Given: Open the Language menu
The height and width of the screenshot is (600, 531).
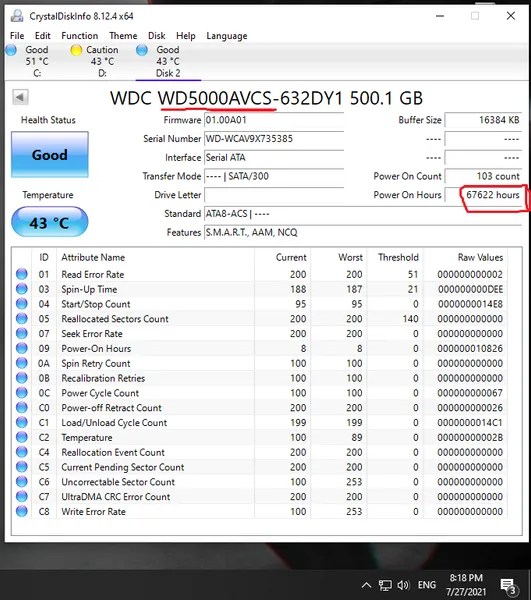Looking at the screenshot, I should [x=226, y=36].
